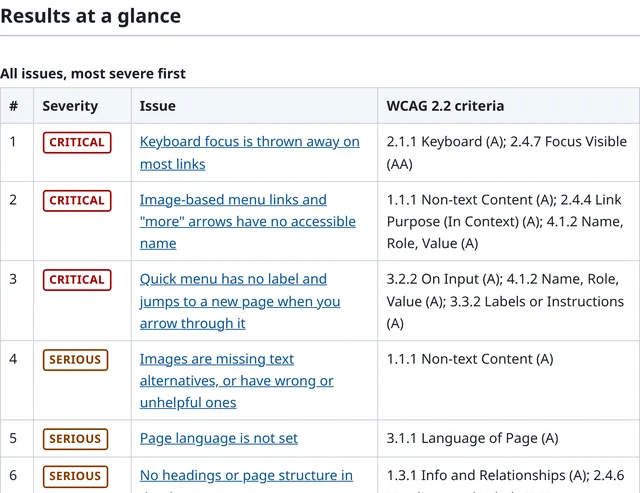Click the SERIOUS badge in row 5

tap(75, 439)
